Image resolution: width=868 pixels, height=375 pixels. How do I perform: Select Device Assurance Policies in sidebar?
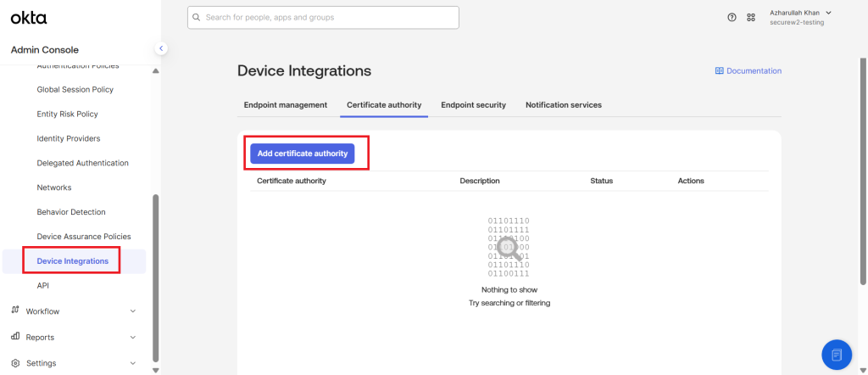pos(84,237)
